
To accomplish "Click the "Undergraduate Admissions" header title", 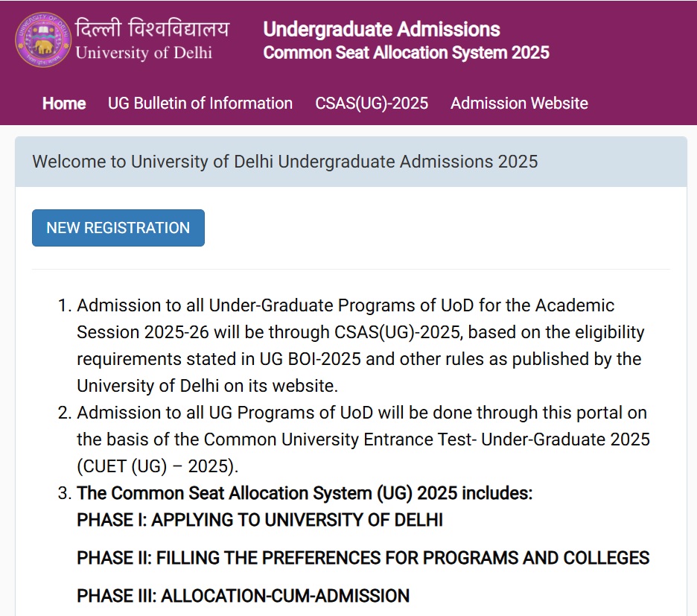I will (x=381, y=29).
